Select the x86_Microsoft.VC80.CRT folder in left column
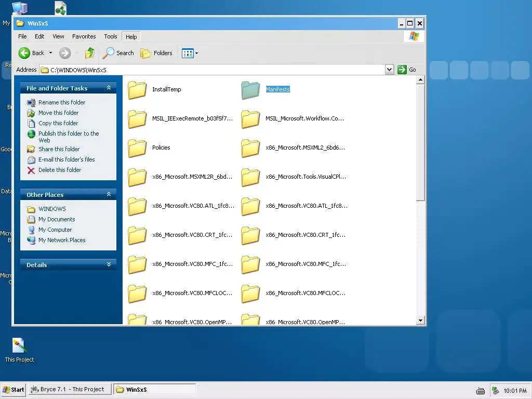This screenshot has width=532, height=399. pyautogui.click(x=137, y=235)
